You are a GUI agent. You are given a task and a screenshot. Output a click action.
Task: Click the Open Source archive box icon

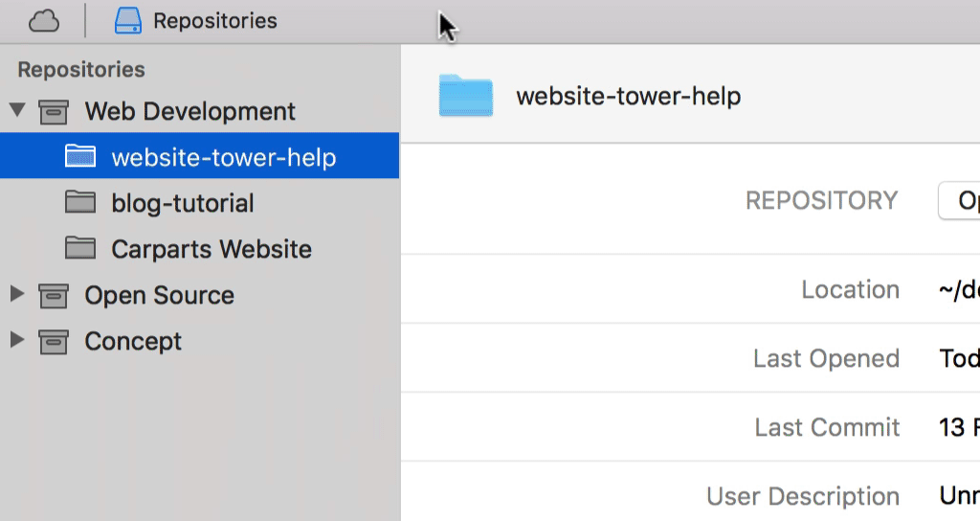coord(54,296)
